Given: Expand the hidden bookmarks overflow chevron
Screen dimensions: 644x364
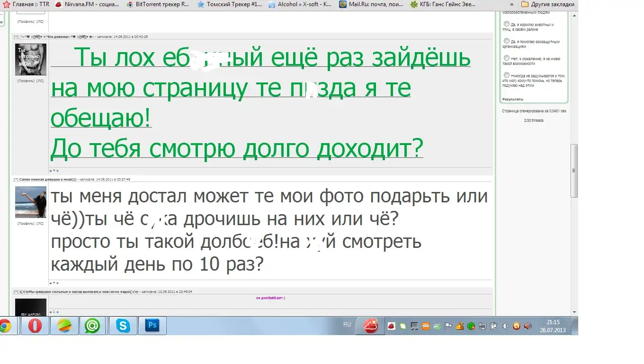Looking at the screenshot, I should pyautogui.click(x=510, y=4).
